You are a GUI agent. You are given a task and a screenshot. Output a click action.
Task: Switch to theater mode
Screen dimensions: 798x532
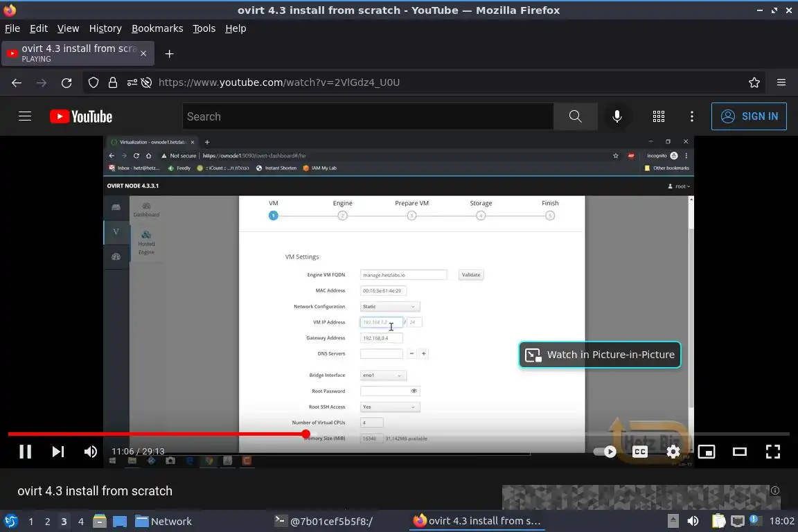(740, 452)
